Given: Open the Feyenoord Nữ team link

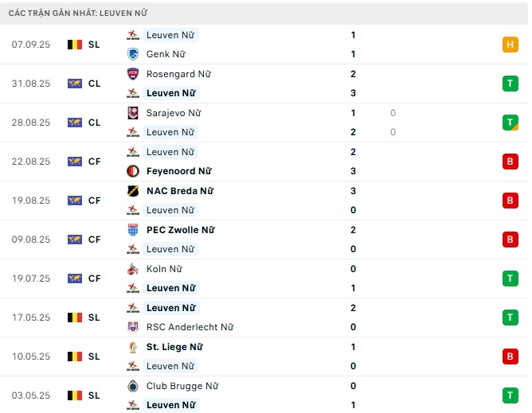Looking at the screenshot, I should (x=178, y=171).
